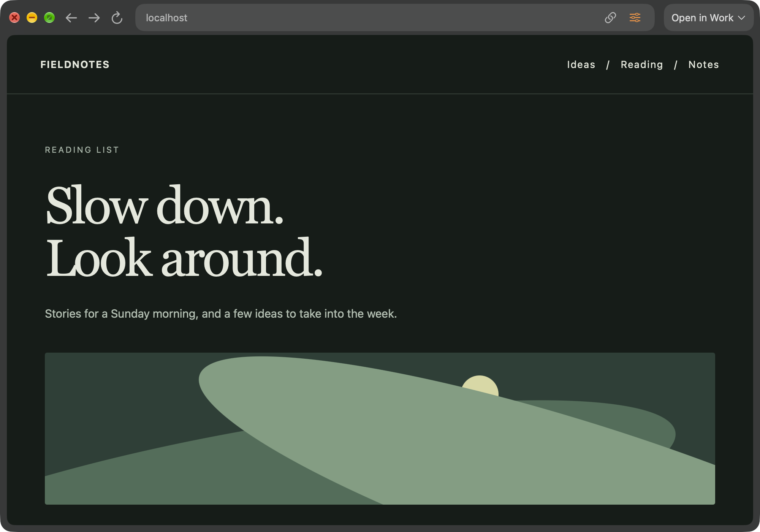Copy page link via chain icon

click(610, 18)
